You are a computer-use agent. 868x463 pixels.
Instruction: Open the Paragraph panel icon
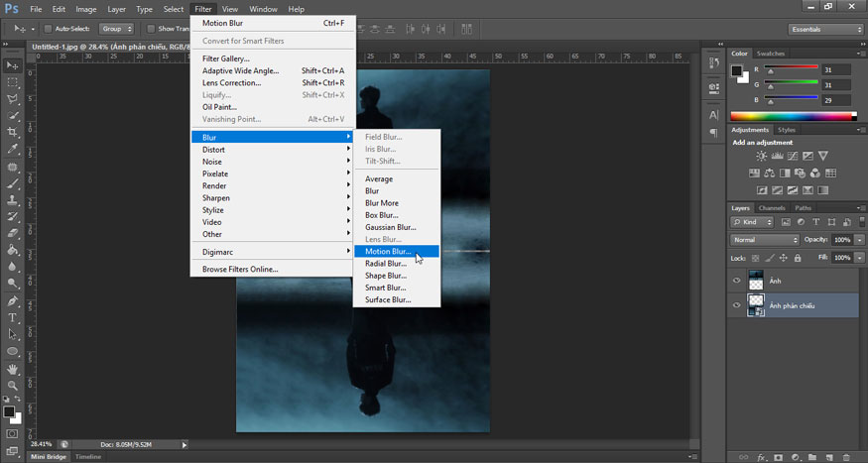[714, 133]
